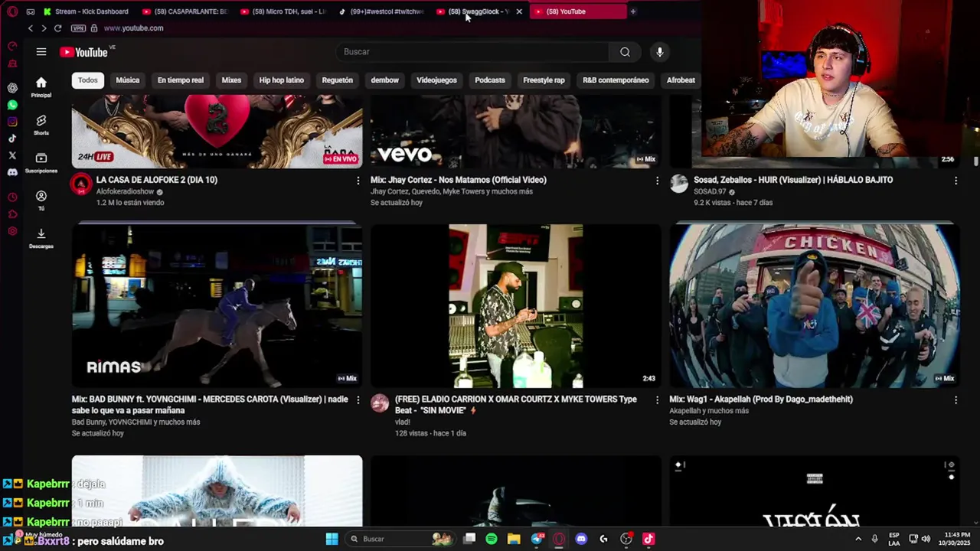Toggle the VPN badge in the address bar
980x551 pixels.
(x=78, y=28)
